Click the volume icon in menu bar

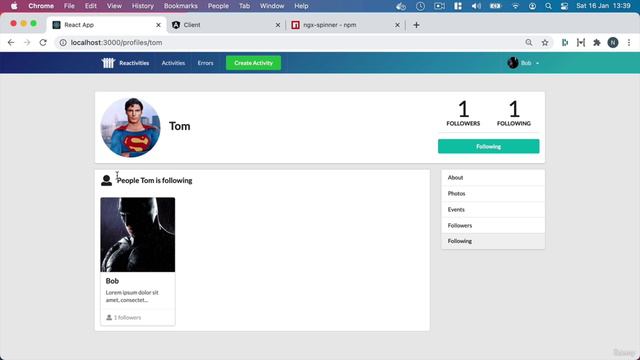476,6
